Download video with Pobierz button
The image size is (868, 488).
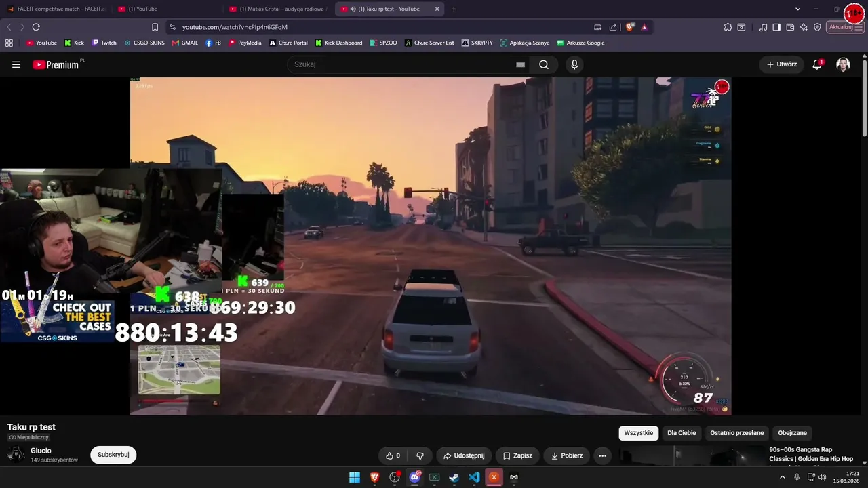point(566,455)
